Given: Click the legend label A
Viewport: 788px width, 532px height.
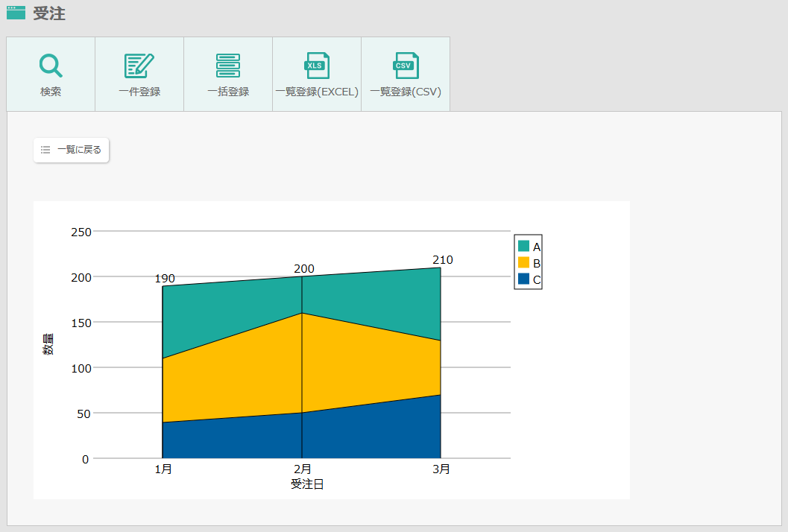Looking at the screenshot, I should 537,247.
